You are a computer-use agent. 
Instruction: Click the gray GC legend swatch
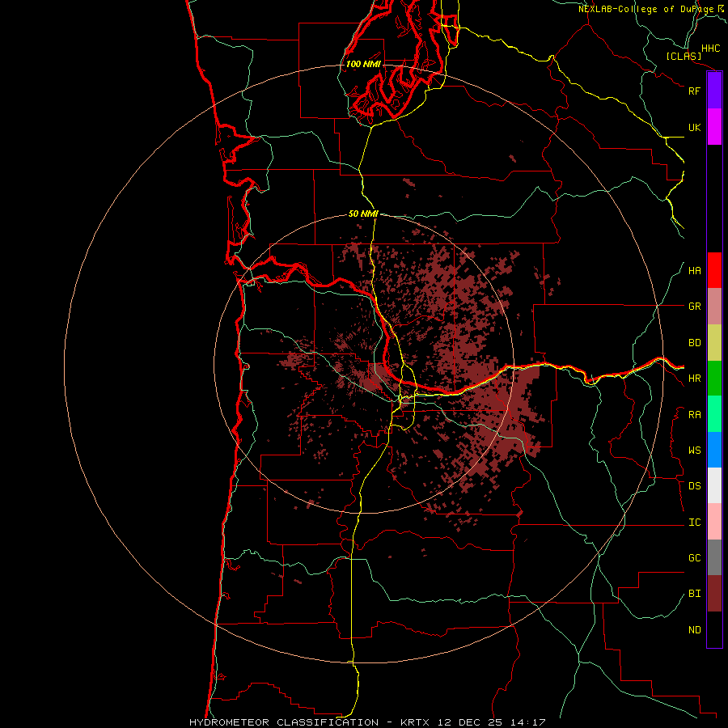coord(714,557)
